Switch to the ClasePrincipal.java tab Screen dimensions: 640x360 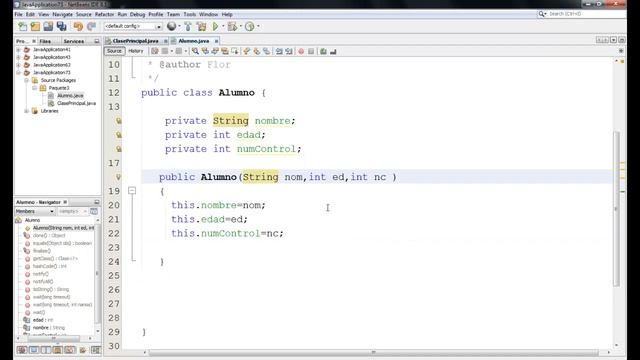pos(135,41)
